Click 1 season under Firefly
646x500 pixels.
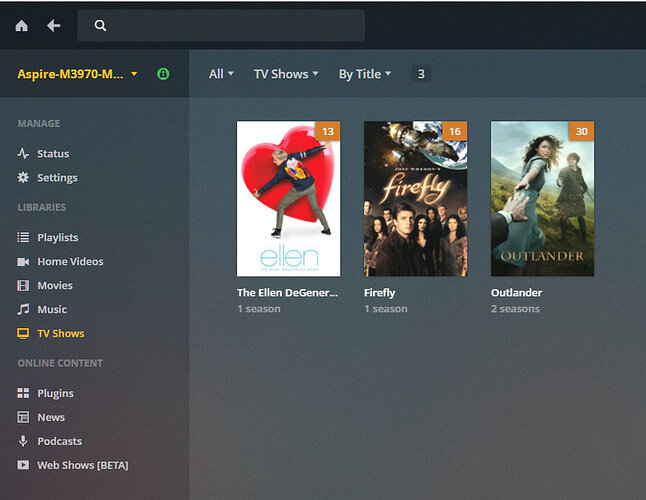386,309
